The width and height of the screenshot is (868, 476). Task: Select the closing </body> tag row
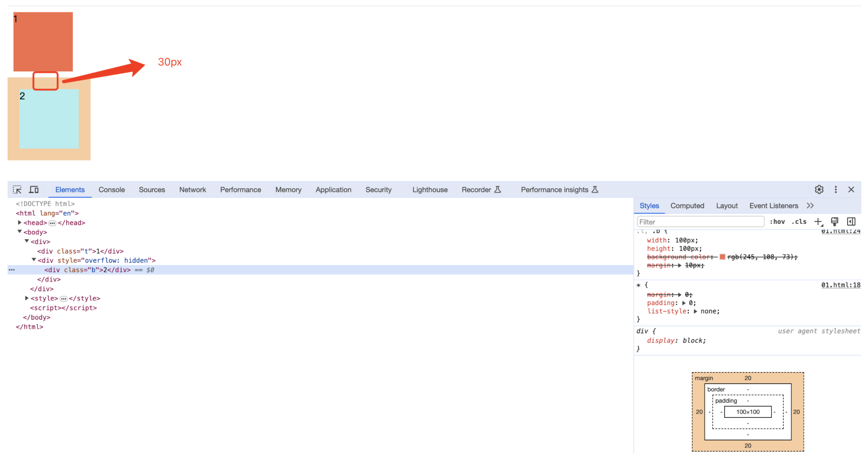tap(36, 317)
